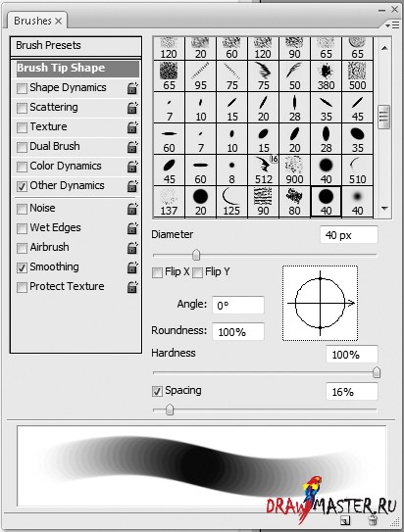The image size is (404, 532).
Task: Click the Angle input field
Action: pyautogui.click(x=238, y=305)
